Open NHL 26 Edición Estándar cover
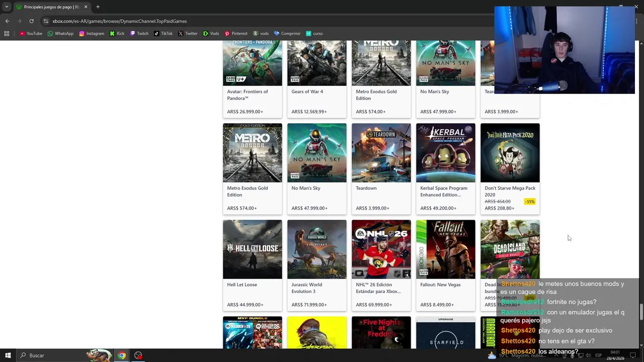The height and width of the screenshot is (362, 644). [381, 249]
